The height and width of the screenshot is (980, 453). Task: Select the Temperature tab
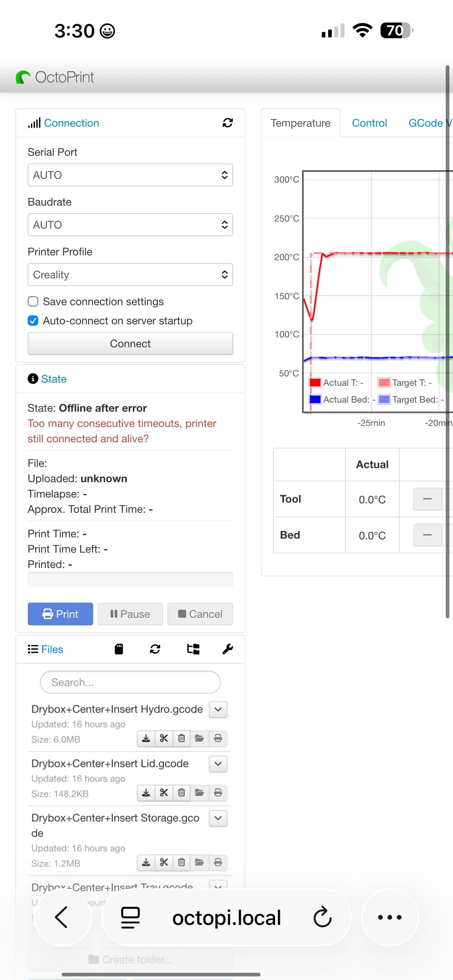(300, 123)
